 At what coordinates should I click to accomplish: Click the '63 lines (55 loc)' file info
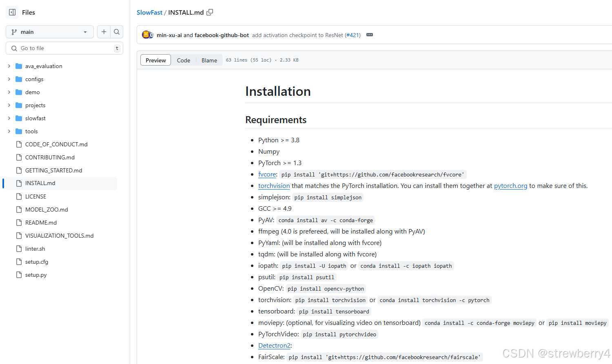(x=248, y=60)
